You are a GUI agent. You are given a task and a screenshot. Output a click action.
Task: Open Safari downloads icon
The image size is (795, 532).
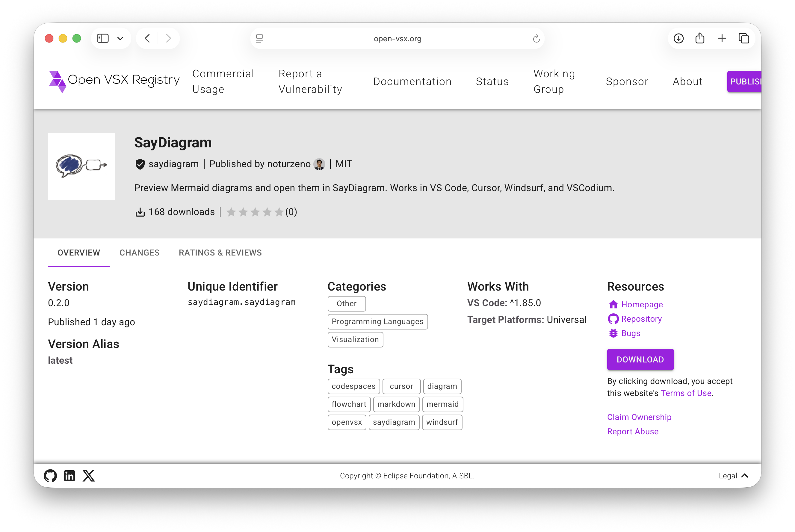(x=678, y=38)
